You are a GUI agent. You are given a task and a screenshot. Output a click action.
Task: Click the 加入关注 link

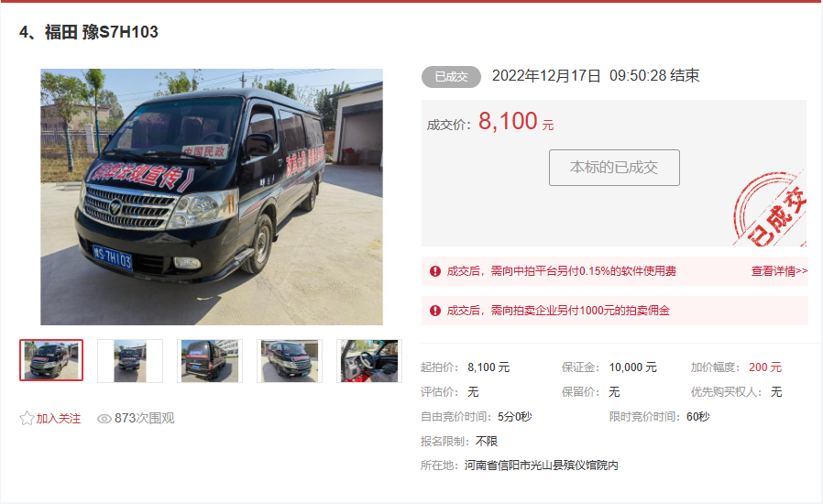(x=59, y=419)
